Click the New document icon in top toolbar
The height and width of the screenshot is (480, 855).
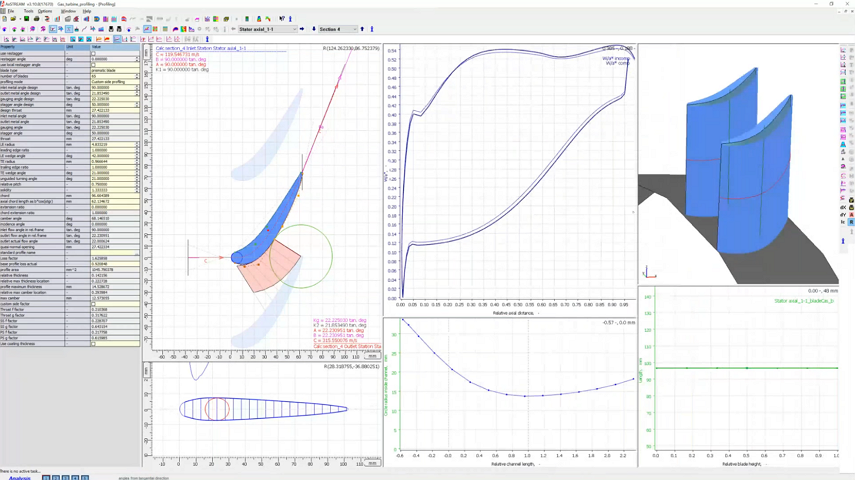(4, 19)
